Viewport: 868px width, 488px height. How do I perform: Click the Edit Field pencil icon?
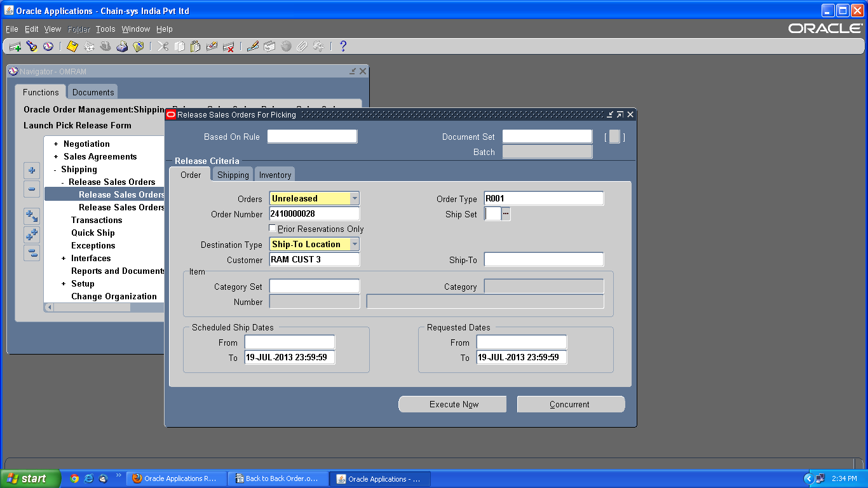tap(253, 46)
